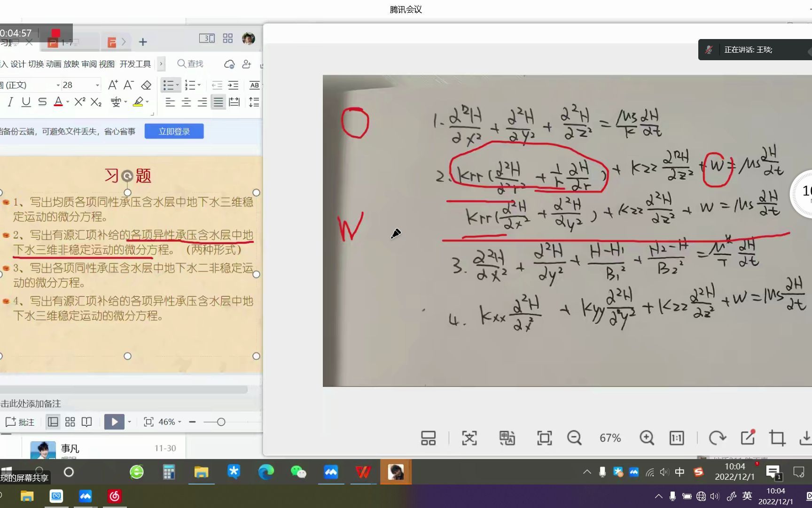Open the cloud sync status icon
The image size is (812, 508).
click(229, 64)
